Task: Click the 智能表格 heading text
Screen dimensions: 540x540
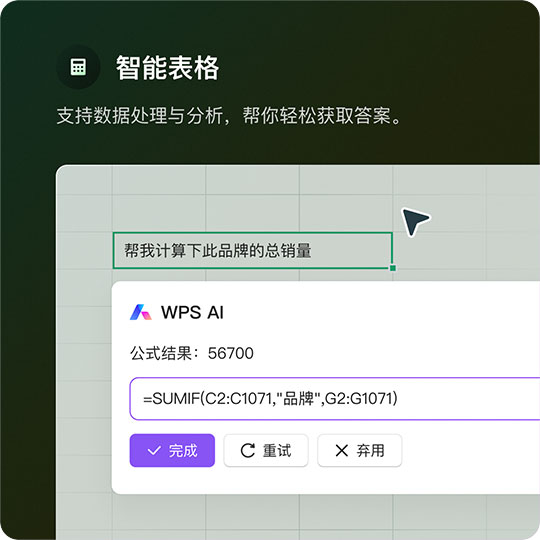Action: pyautogui.click(x=167, y=68)
